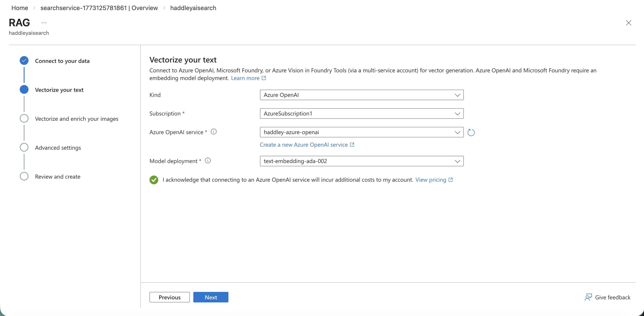Click Home in the breadcrumb
This screenshot has height=316, width=644.
20,8
